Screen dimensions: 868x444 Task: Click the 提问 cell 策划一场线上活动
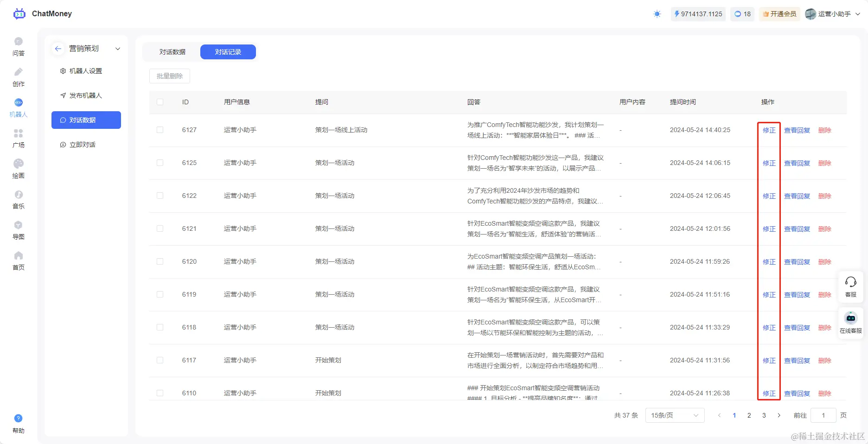(341, 130)
